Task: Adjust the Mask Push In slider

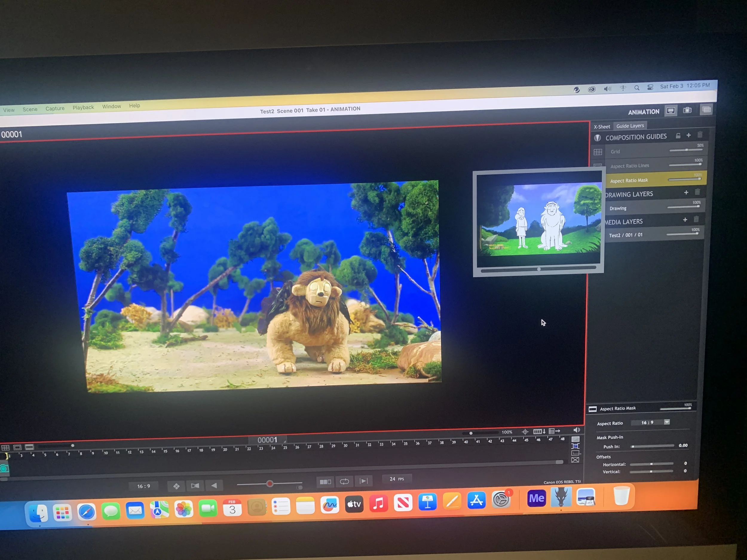Action: pos(653,446)
